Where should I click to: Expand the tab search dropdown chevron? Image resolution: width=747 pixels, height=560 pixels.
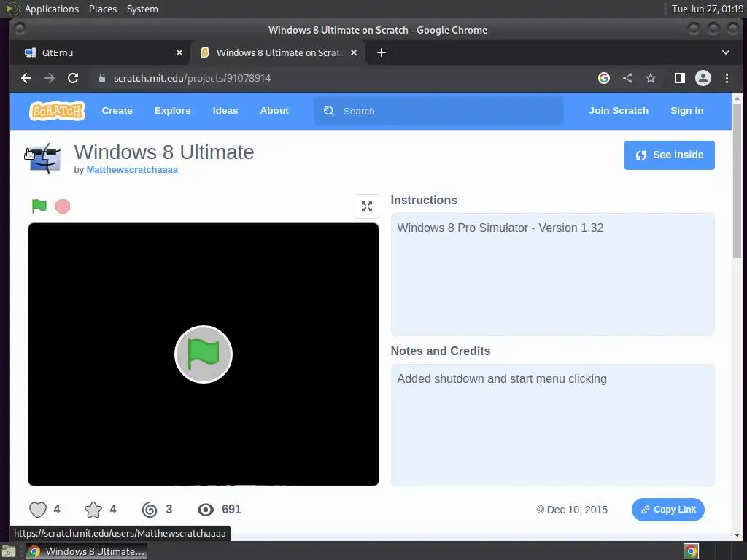pos(726,52)
